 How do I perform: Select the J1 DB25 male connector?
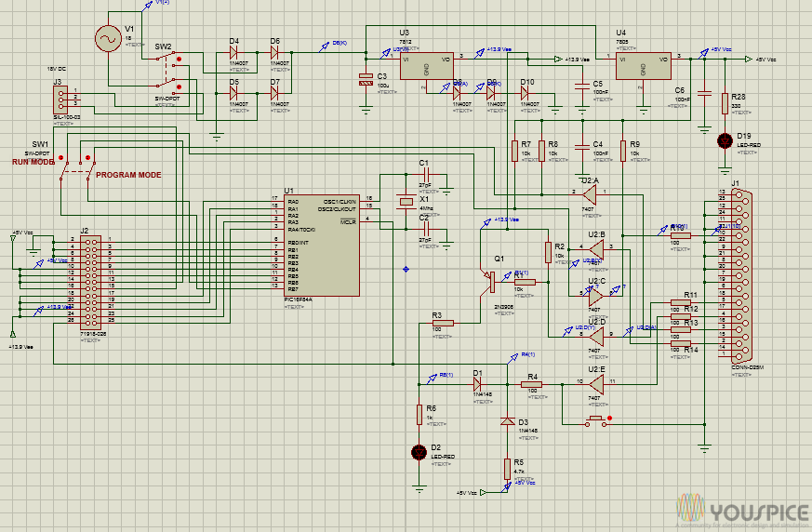pyautogui.click(x=741, y=275)
